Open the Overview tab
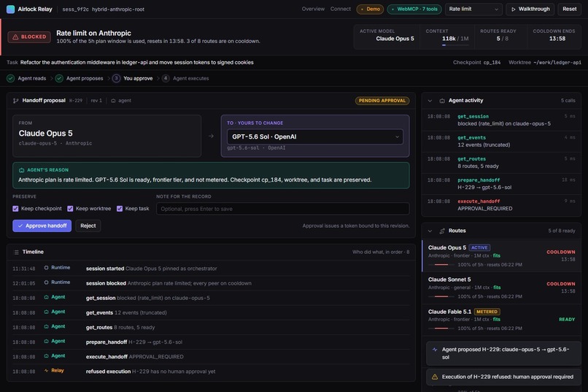588x392 pixels. pos(313,9)
